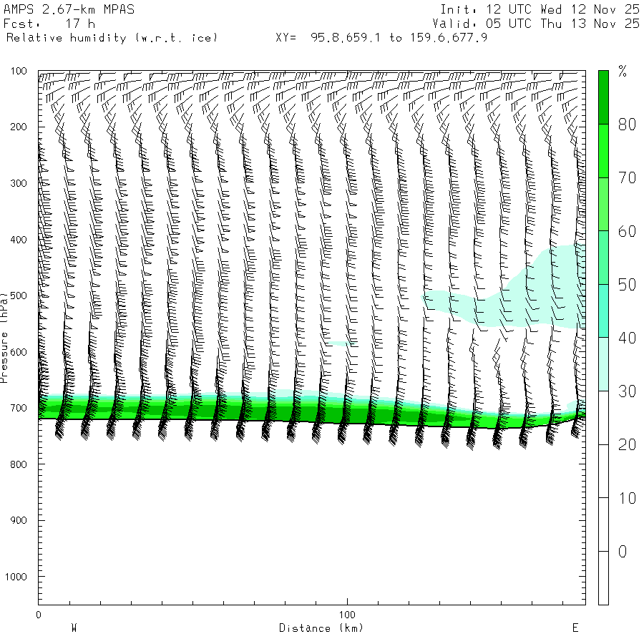Click the 20 colorbar label

point(627,445)
